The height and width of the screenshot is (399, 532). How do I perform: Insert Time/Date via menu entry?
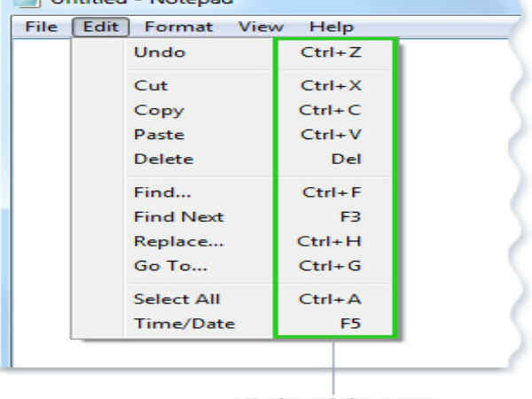[x=184, y=324]
